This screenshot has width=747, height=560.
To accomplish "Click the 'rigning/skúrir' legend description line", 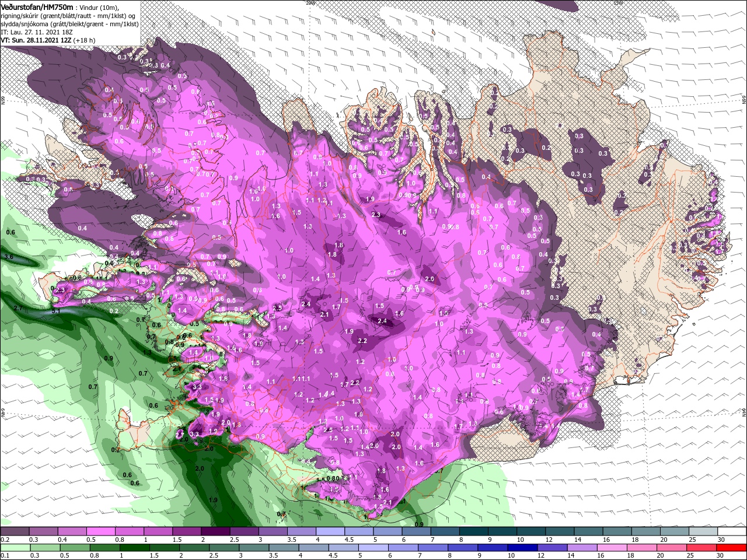I will coord(69,15).
